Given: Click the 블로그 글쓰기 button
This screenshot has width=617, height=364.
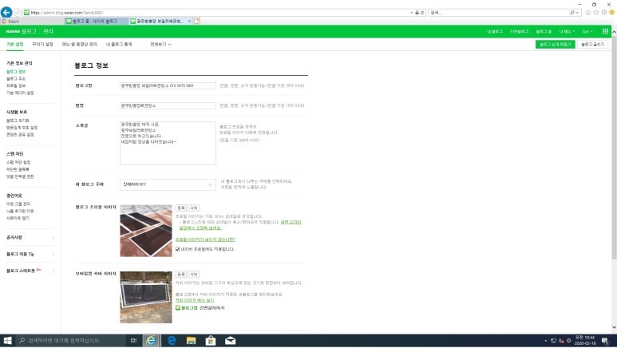Looking at the screenshot, I should click(592, 44).
